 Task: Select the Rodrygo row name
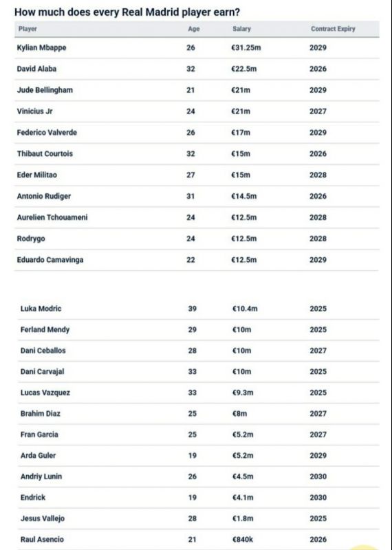pos(31,239)
